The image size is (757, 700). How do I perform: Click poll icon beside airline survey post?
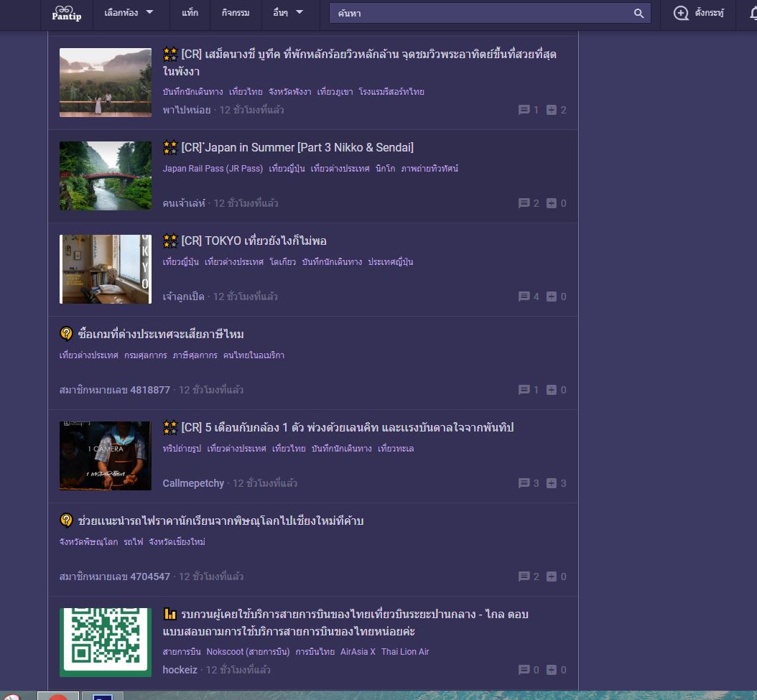[x=169, y=614]
